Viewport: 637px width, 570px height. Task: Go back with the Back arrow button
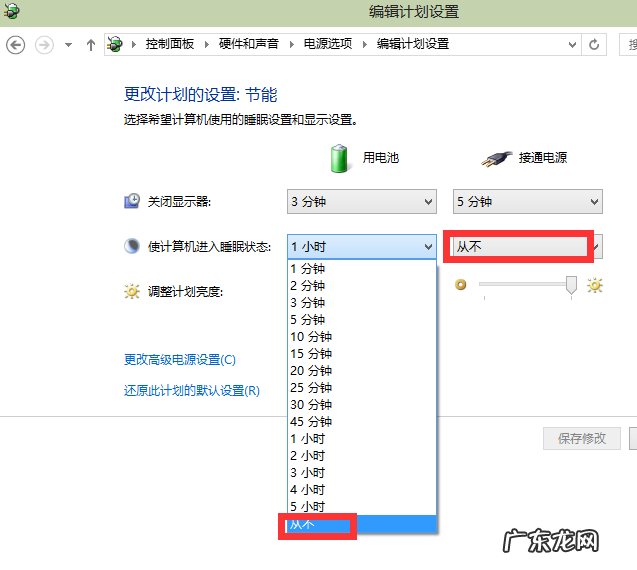tap(15, 45)
